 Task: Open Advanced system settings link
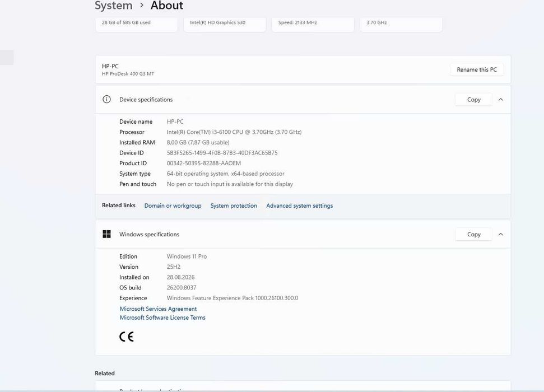pyautogui.click(x=299, y=206)
